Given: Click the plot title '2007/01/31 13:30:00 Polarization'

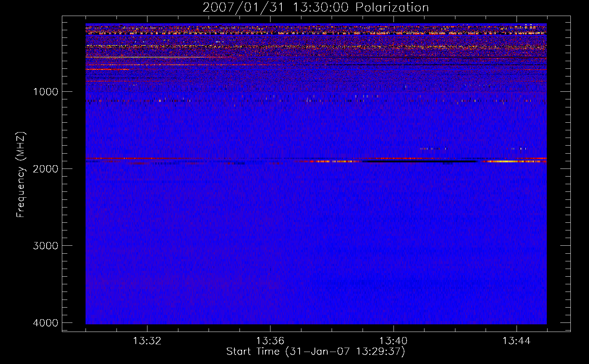Looking at the screenshot, I should tap(316, 7).
